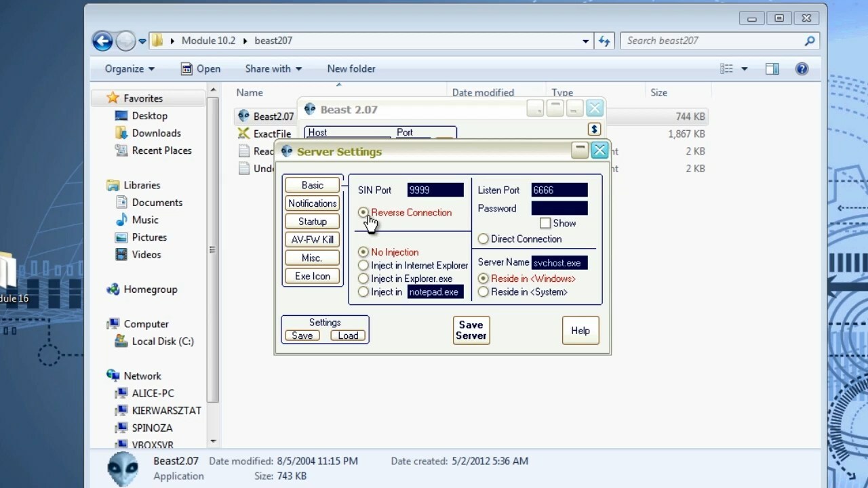The width and height of the screenshot is (868, 488).
Task: Open ALICE-PC network computer
Action: pos(153,393)
